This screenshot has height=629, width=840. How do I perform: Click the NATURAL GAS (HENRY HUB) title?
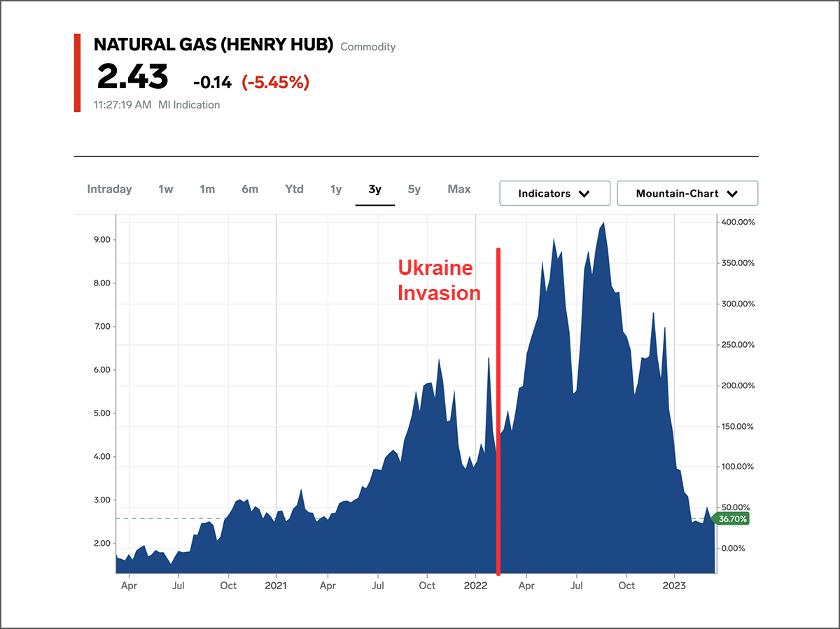click(214, 44)
